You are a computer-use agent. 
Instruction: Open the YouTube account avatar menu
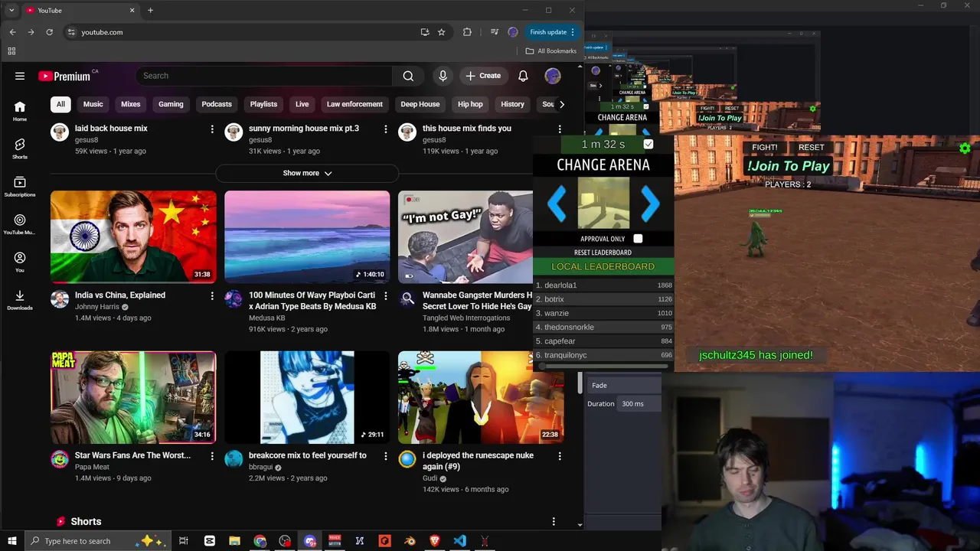[553, 76]
